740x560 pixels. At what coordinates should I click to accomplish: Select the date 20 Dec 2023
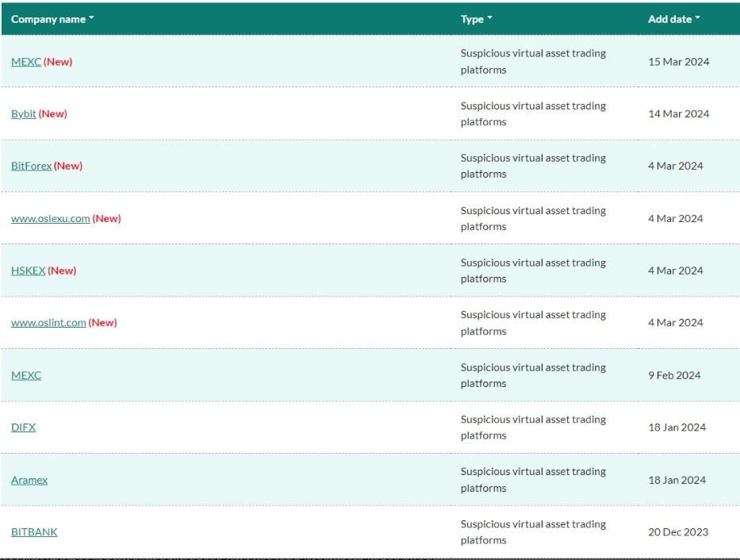click(678, 532)
